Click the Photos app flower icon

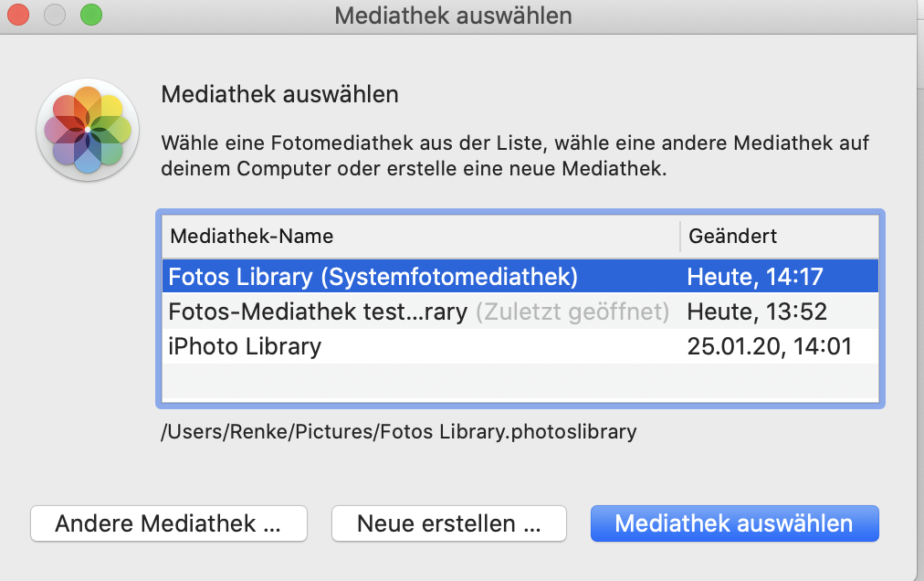point(88,131)
